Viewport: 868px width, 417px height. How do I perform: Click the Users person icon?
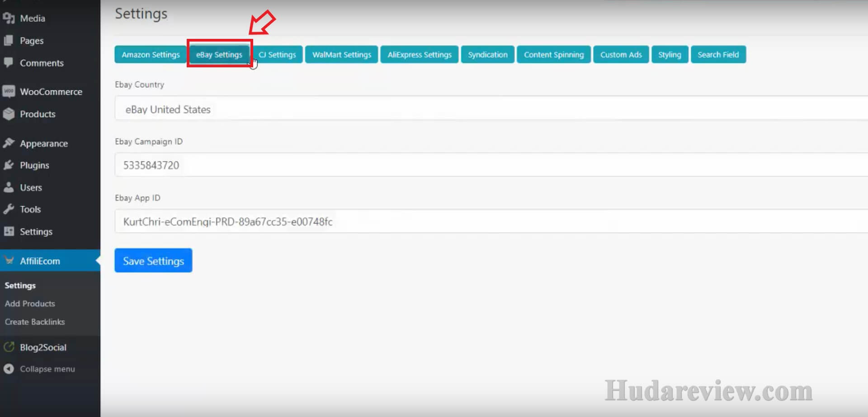point(9,187)
